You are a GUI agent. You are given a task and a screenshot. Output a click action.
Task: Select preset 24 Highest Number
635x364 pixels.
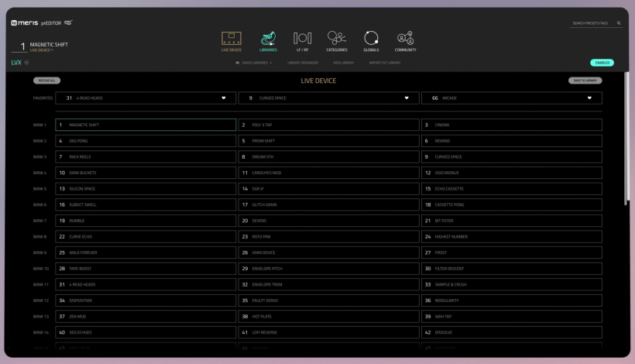click(511, 237)
